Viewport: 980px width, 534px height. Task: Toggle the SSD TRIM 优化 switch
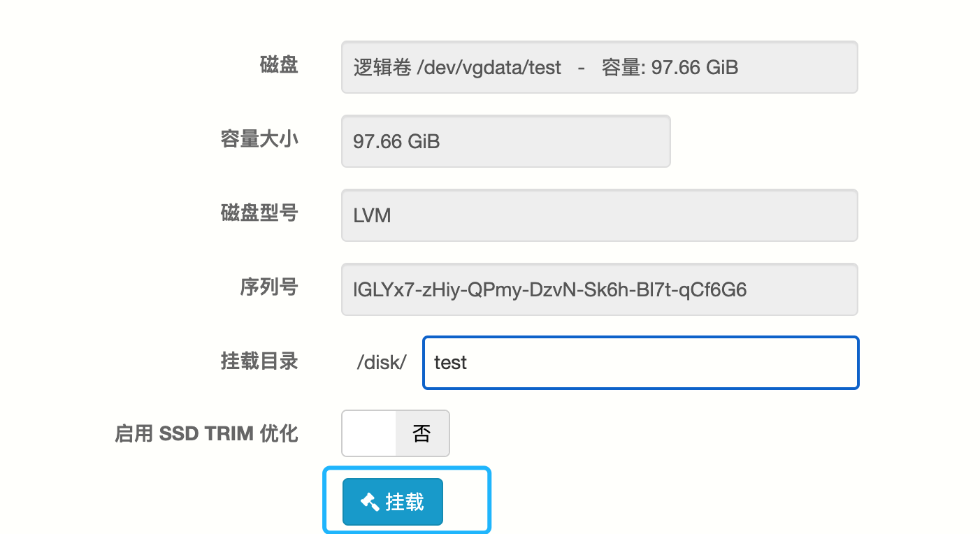pyautogui.click(x=395, y=433)
